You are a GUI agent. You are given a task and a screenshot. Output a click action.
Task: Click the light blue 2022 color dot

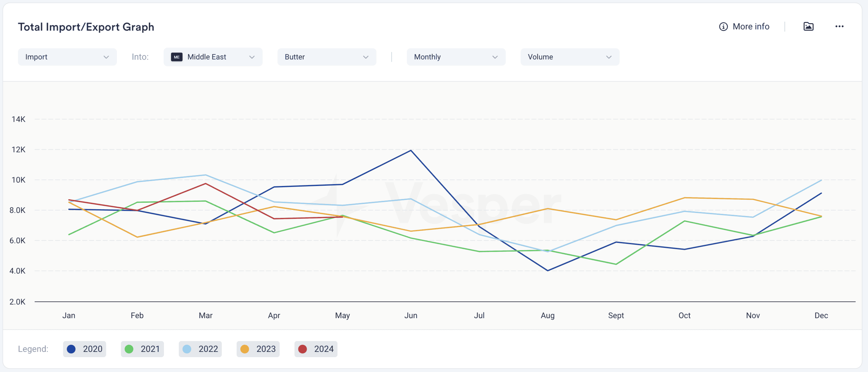[187, 349]
